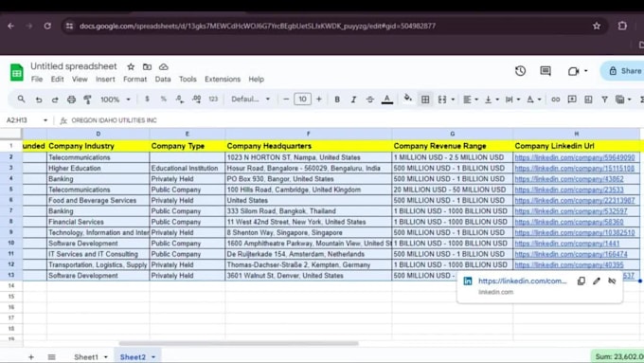Activate the paint format tool
This screenshot has width=644, height=363.
point(87,100)
